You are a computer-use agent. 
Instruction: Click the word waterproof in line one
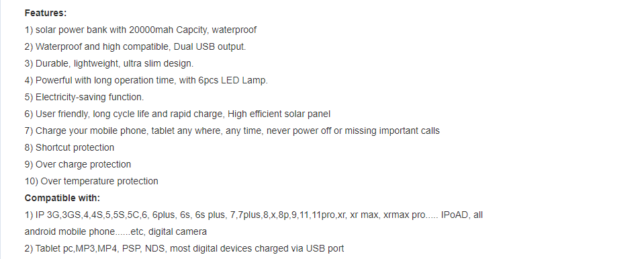[x=234, y=30]
